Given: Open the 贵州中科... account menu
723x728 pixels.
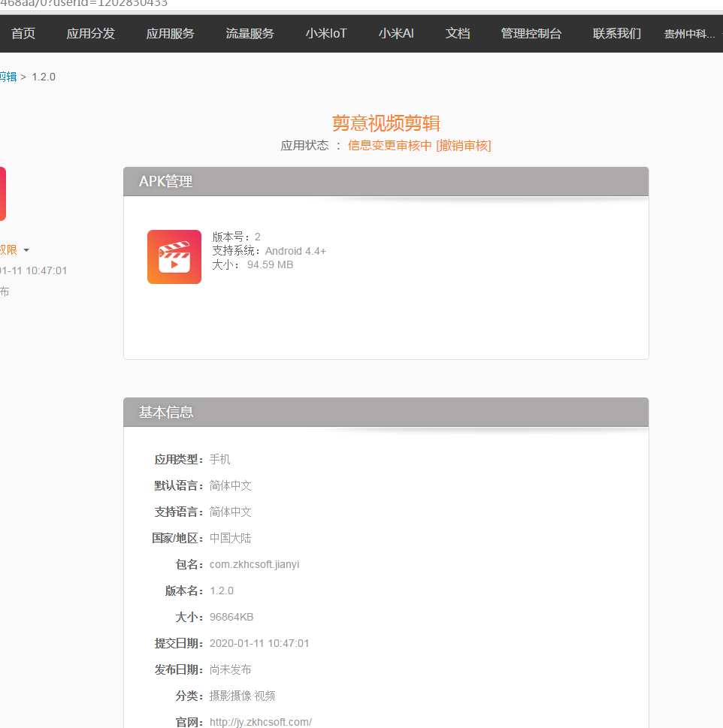Looking at the screenshot, I should tap(690, 34).
